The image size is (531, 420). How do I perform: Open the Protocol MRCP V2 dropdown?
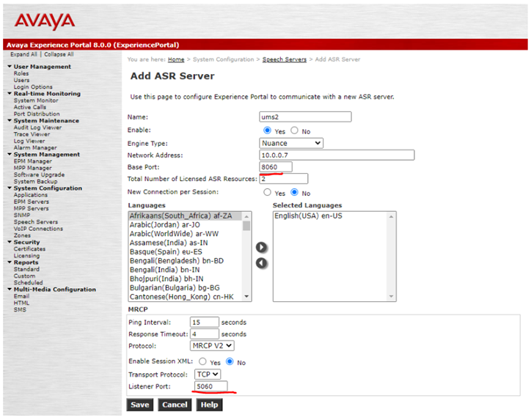[x=212, y=346]
